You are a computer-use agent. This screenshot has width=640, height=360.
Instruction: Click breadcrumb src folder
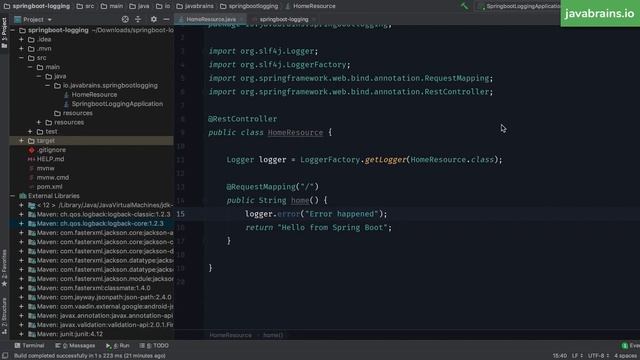click(86, 6)
